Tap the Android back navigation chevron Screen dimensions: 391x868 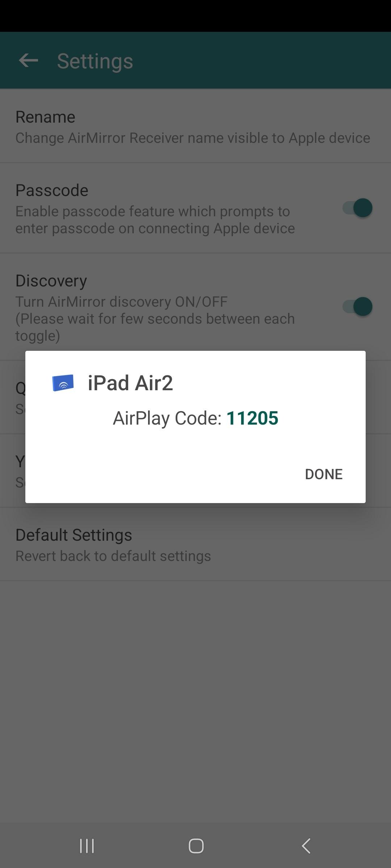306,846
